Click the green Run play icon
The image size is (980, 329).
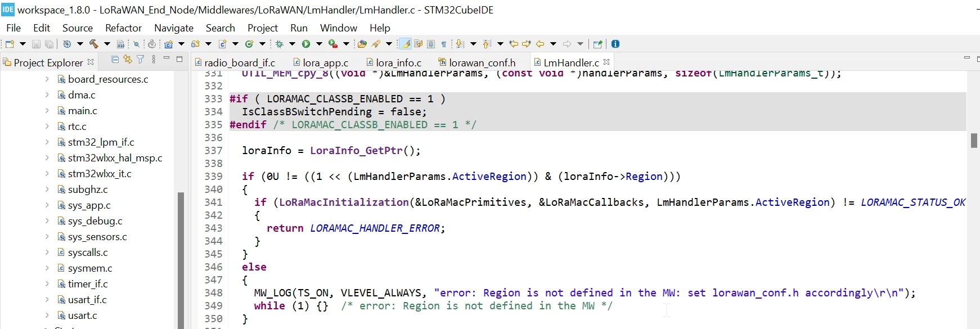[306, 44]
